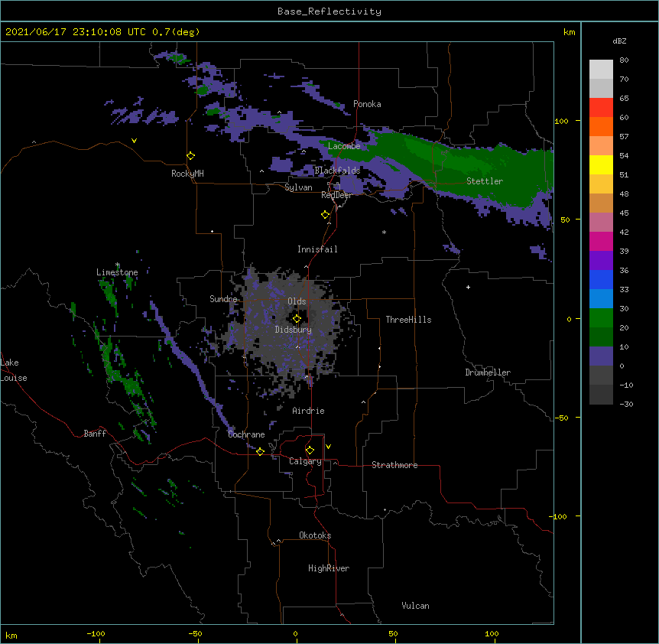This screenshot has height=644, width=659.
Task: Click the Stettler town label
Action: (485, 181)
